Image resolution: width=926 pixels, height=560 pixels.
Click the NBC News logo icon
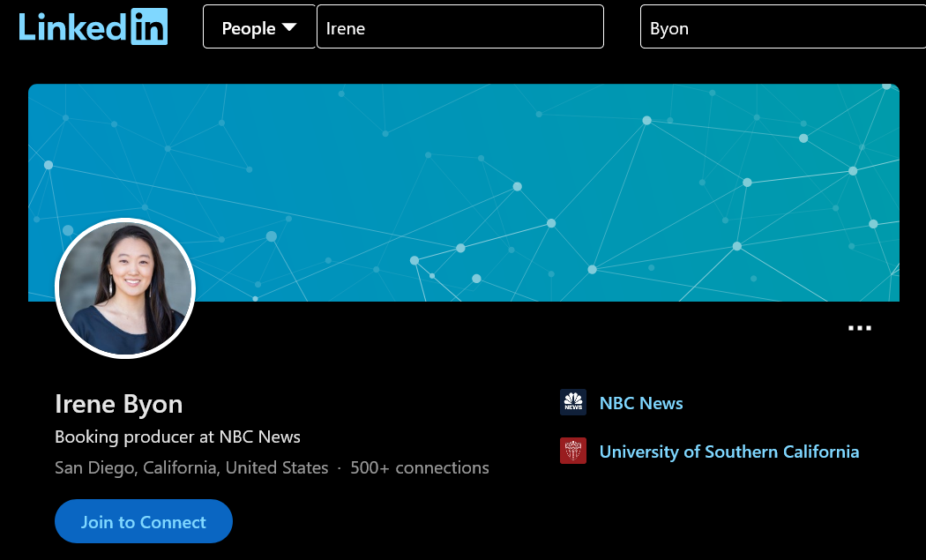click(x=573, y=402)
